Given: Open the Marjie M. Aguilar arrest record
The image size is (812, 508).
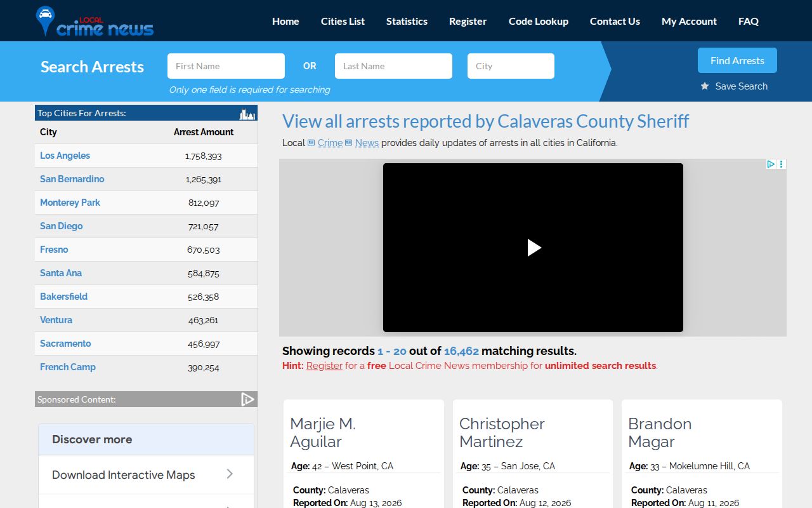Looking at the screenshot, I should 323,432.
